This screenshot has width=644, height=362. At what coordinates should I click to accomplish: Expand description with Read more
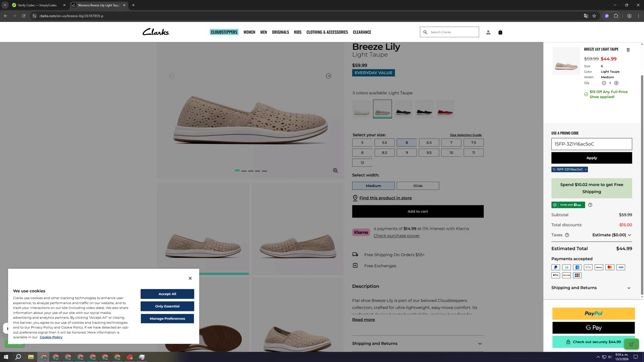[x=363, y=320]
